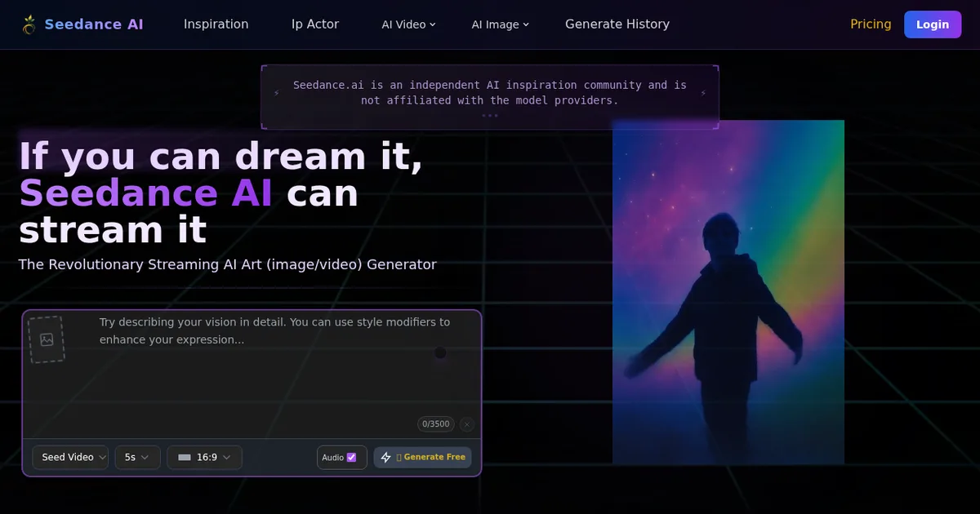Click 'The Revolutionary Streaming AI Art' subtitle

(x=228, y=264)
